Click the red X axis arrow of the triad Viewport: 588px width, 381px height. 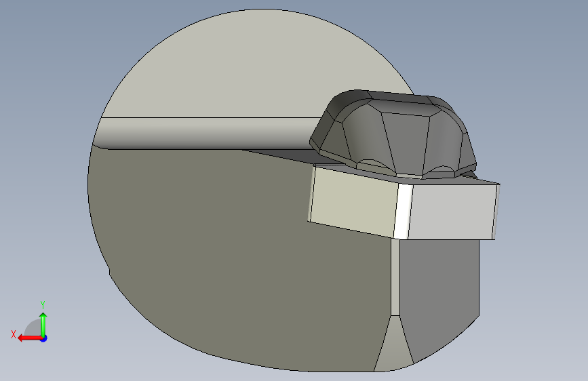pos(30,338)
